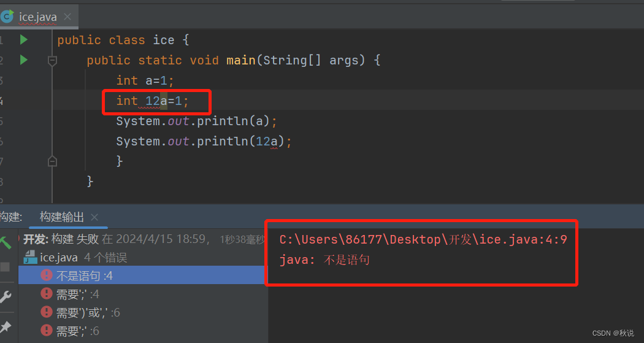Open build settings wrench icon
Screen dimensions: 644x343
pos(6,296)
